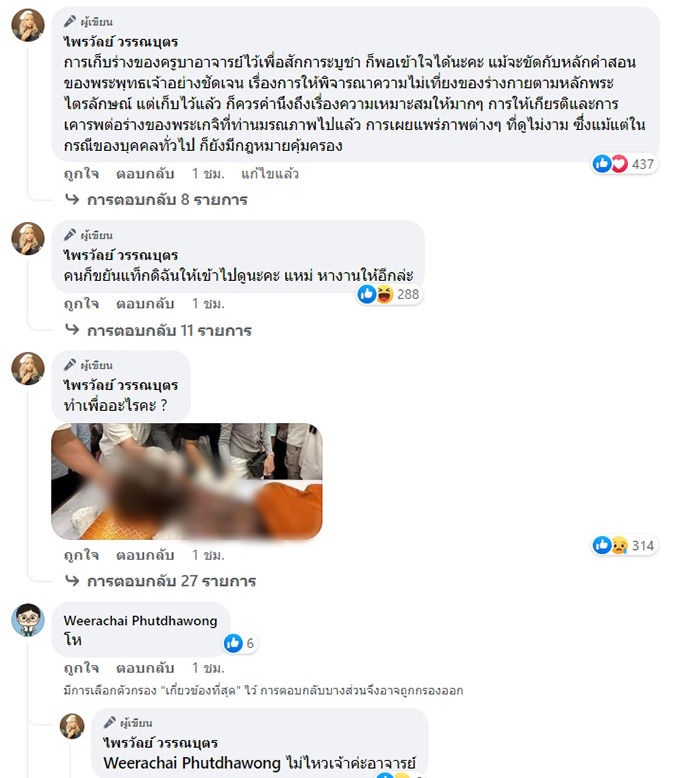View reactions on the 437-reaction comment

pyautogui.click(x=625, y=164)
